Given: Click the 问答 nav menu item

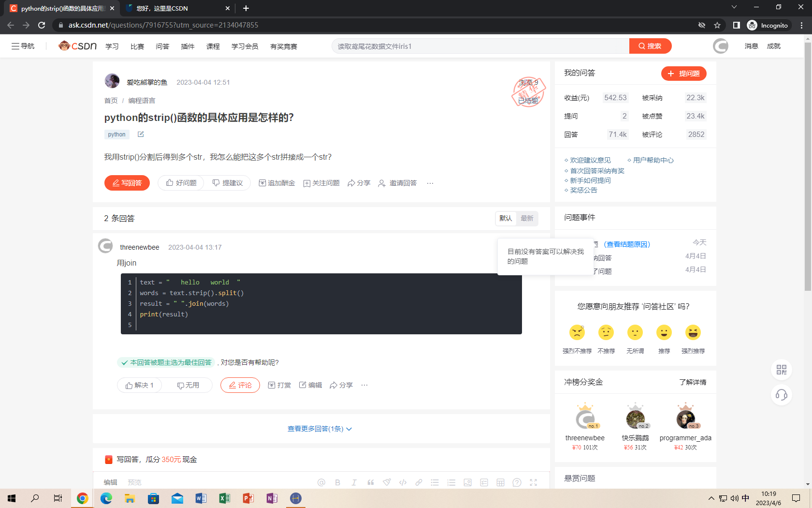Looking at the screenshot, I should pyautogui.click(x=162, y=46).
